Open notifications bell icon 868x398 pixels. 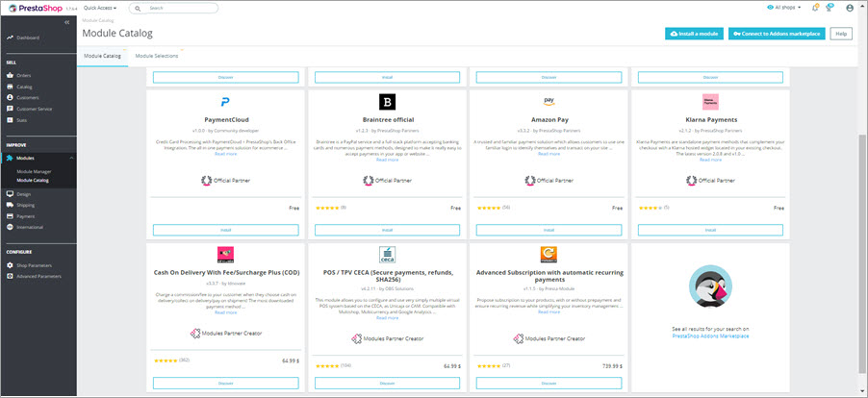coord(815,8)
